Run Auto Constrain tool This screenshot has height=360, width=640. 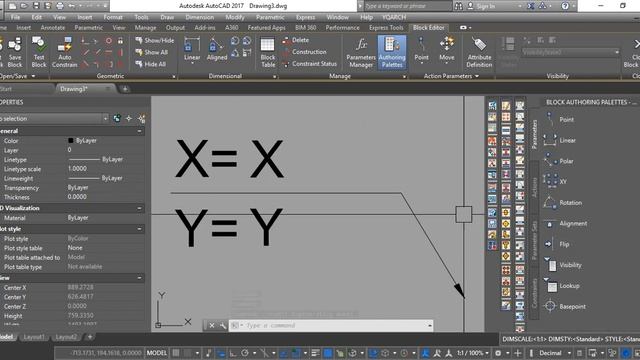(x=64, y=52)
